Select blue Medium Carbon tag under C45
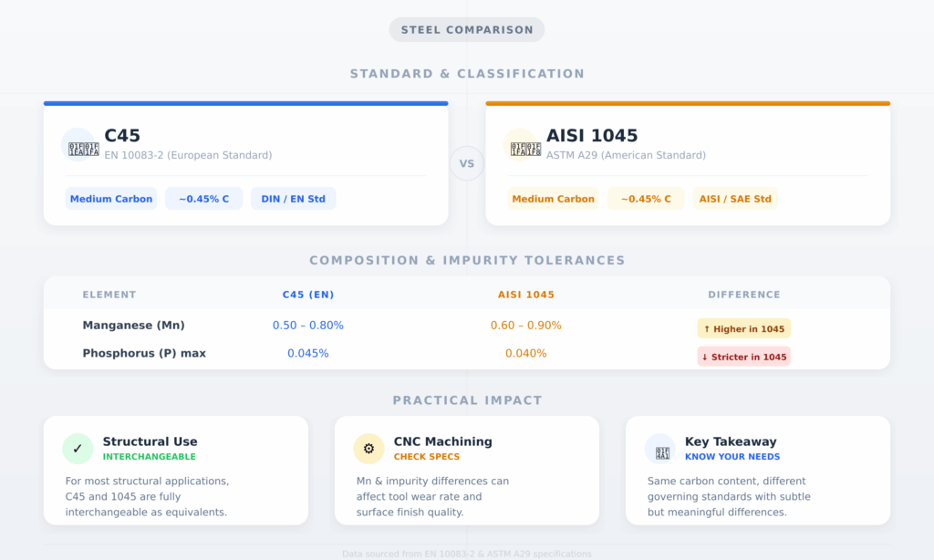Viewport: 934px width, 560px height. 111,199
